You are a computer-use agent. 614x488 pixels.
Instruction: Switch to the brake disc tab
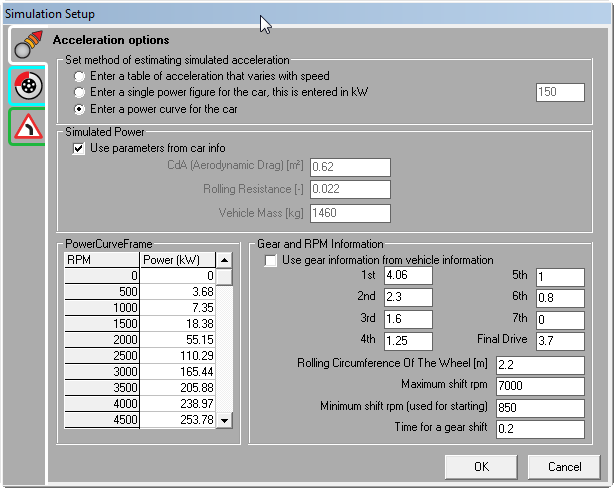(27, 86)
